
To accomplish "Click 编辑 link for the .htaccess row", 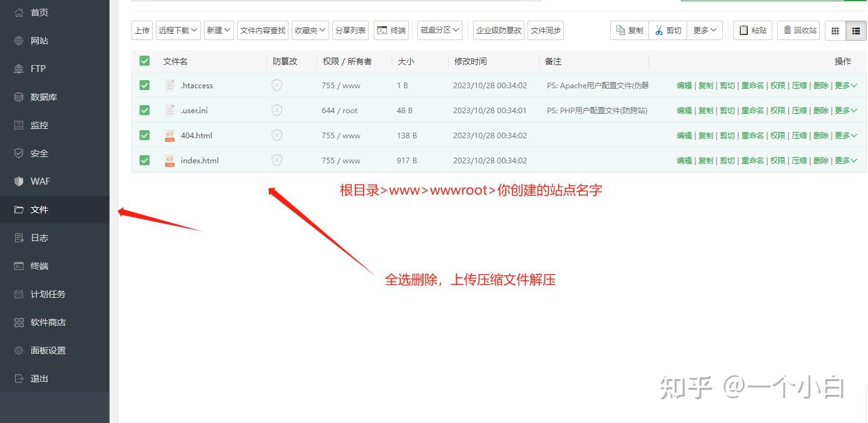I will [684, 85].
